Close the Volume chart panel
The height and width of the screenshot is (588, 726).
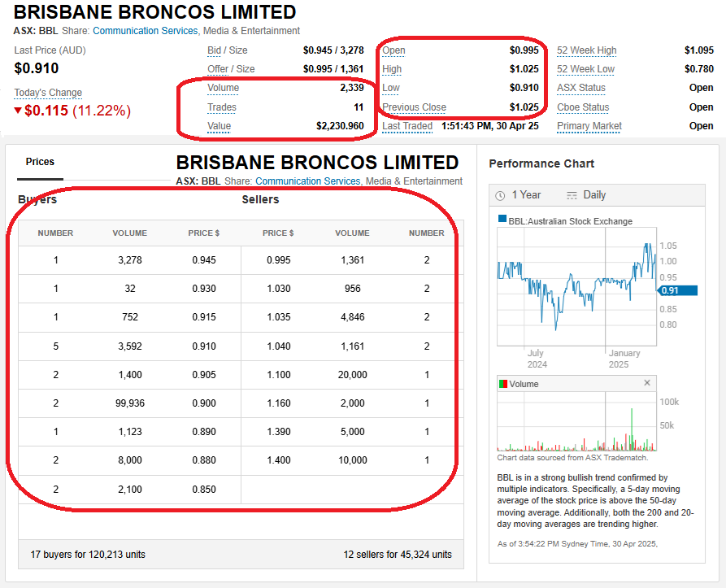point(647,383)
